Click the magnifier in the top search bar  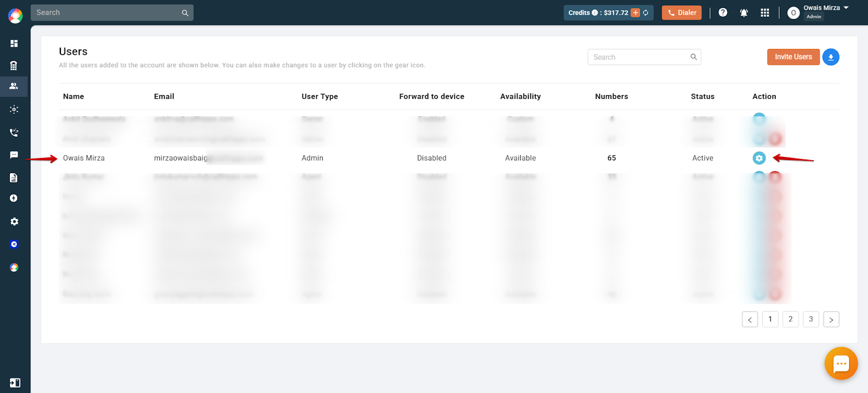click(185, 13)
